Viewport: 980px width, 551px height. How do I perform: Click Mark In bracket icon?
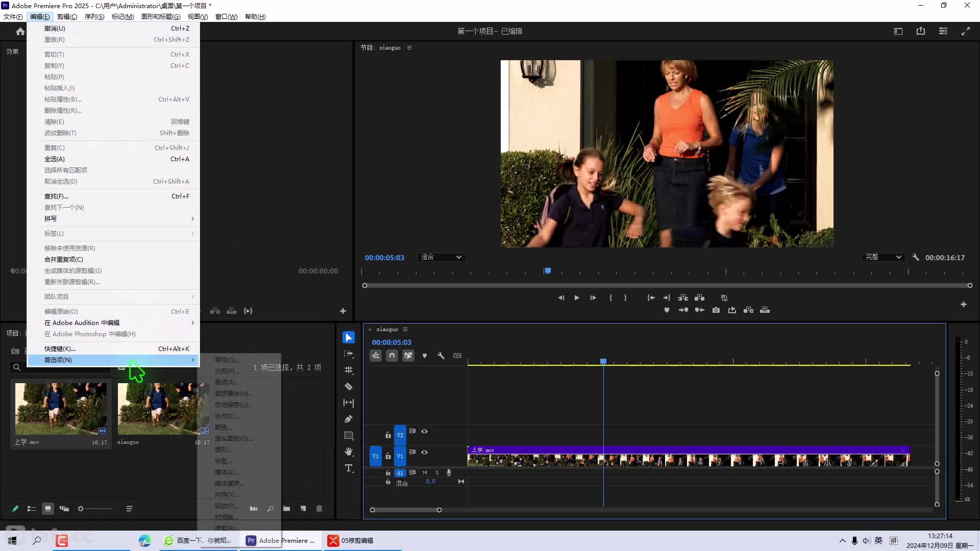610,297
